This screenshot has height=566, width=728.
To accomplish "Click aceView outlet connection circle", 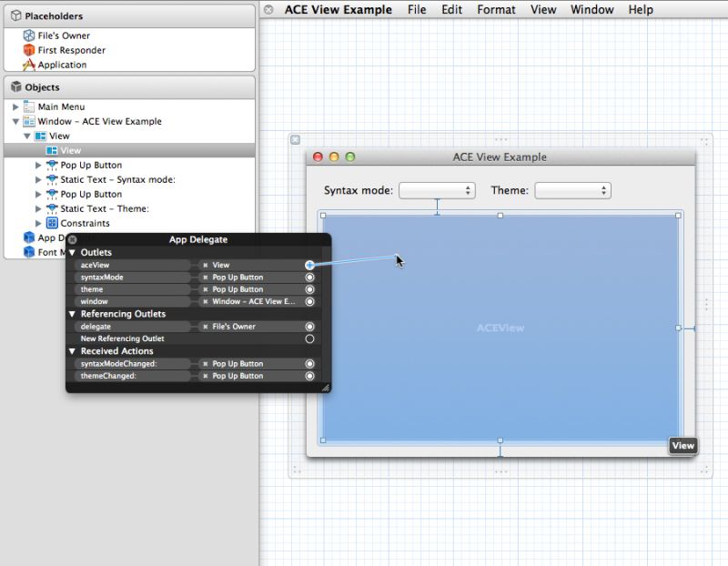I will pos(309,265).
